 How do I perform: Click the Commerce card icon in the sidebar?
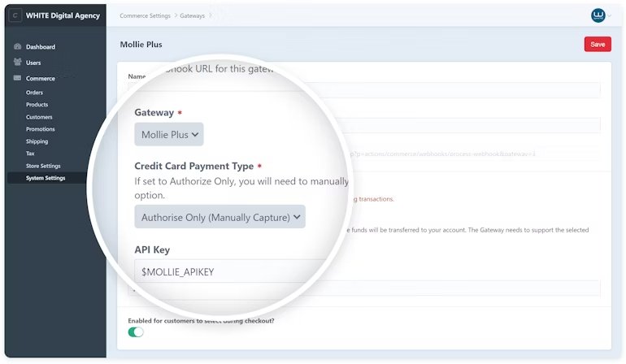click(17, 79)
